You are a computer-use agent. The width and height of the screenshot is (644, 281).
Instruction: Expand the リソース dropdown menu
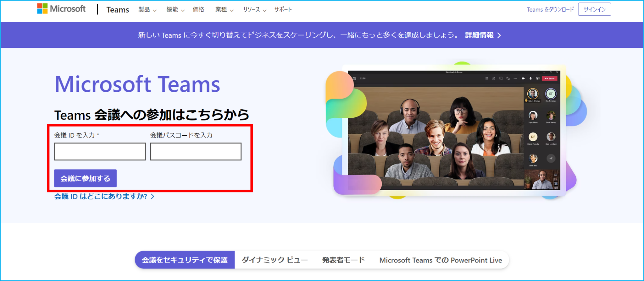click(255, 10)
